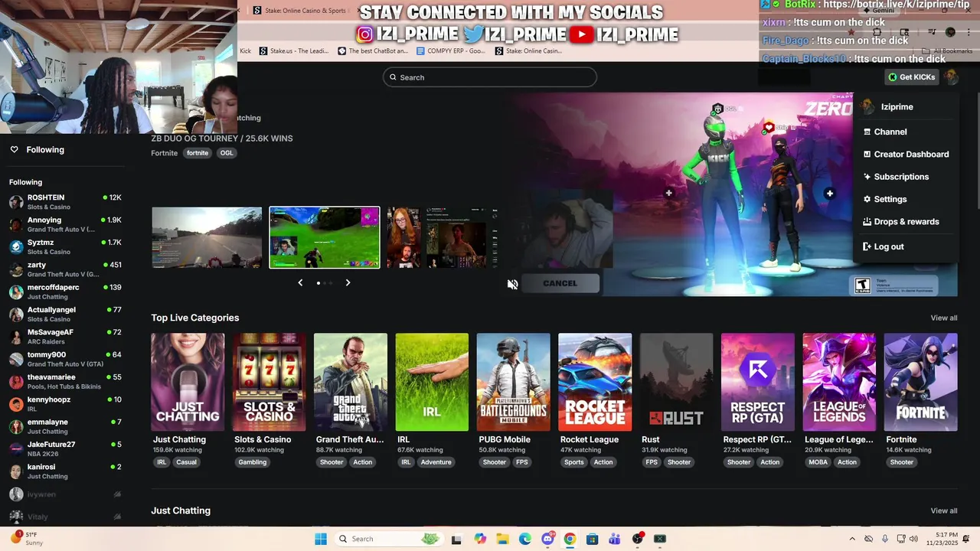Go to next featured stream

(x=348, y=282)
